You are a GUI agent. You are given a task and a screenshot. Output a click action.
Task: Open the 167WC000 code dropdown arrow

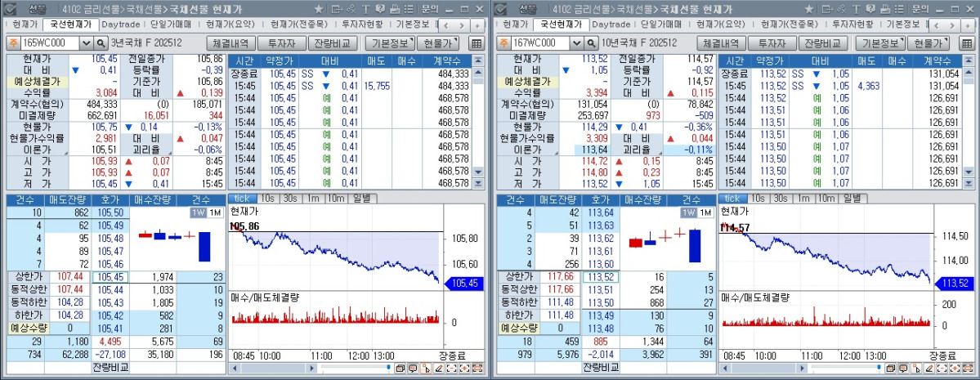(576, 43)
